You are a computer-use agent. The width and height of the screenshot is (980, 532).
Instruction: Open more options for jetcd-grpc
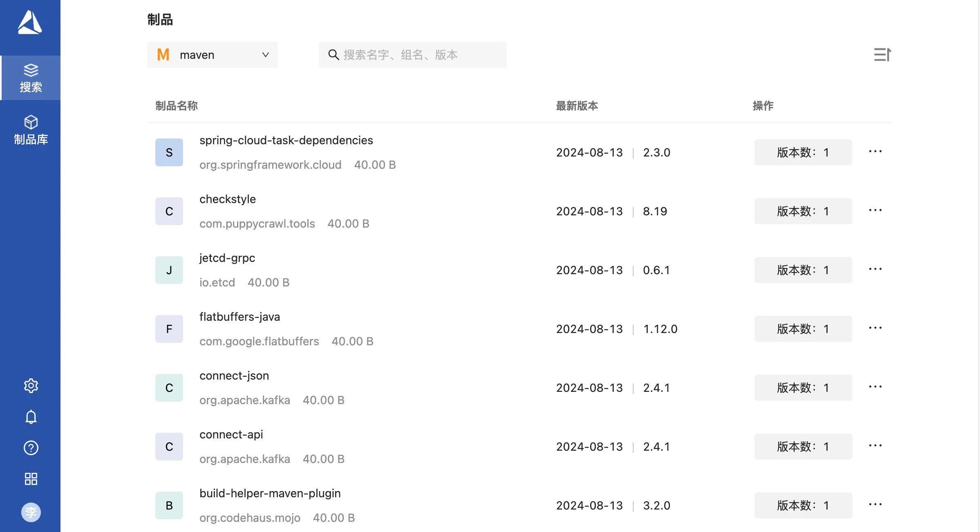[x=875, y=269]
